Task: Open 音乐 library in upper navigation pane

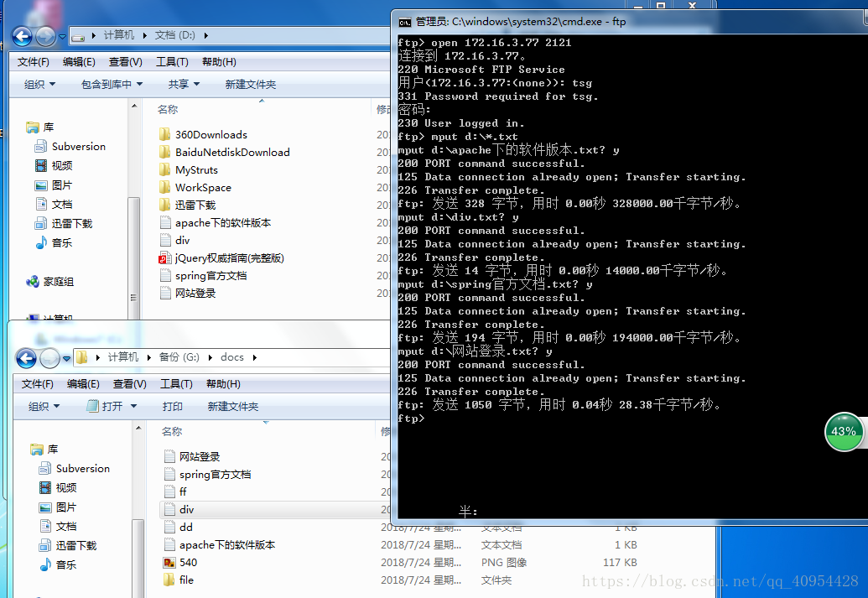Action: (54, 242)
